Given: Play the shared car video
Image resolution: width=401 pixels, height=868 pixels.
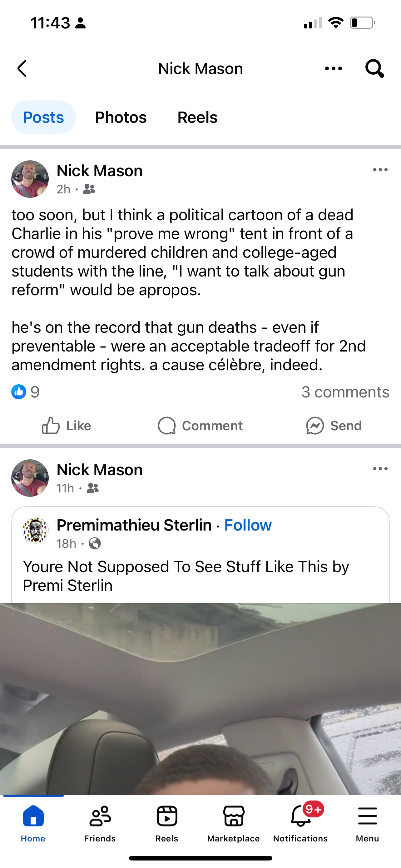Looking at the screenshot, I should 200,697.
